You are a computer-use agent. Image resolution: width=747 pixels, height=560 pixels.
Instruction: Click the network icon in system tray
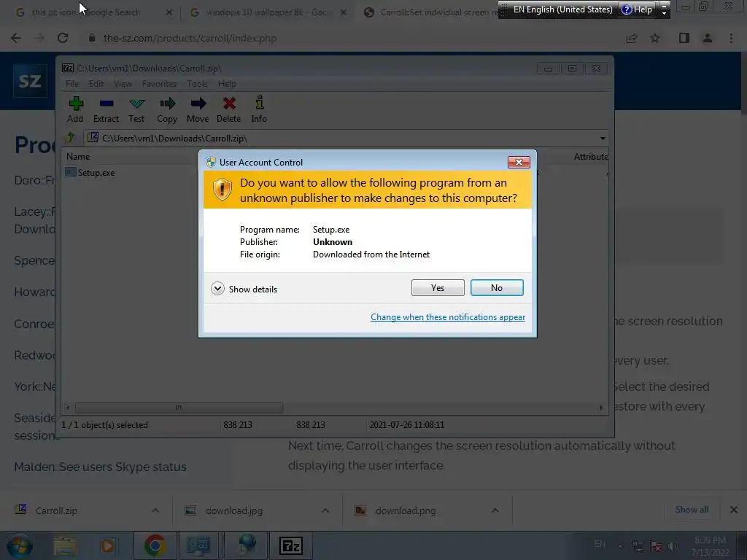[638, 546]
